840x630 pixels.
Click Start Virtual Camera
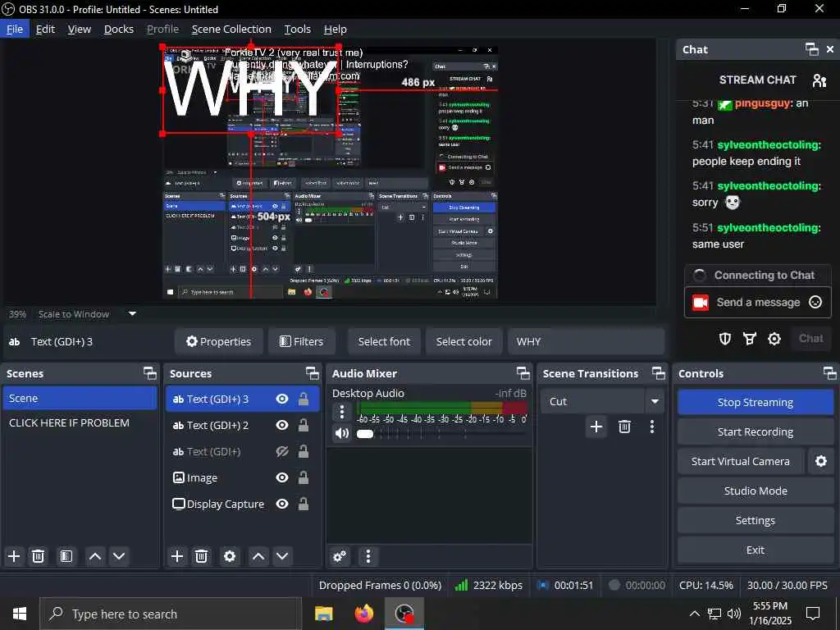(741, 461)
